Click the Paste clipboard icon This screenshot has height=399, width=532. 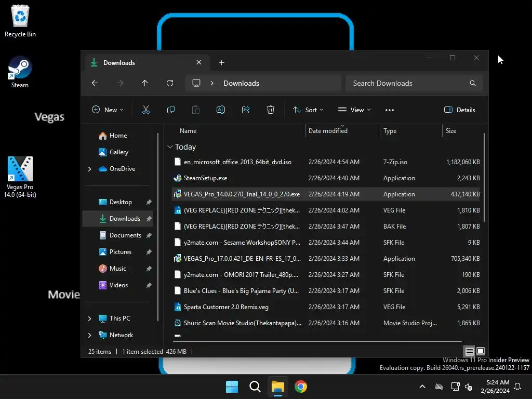(x=196, y=110)
